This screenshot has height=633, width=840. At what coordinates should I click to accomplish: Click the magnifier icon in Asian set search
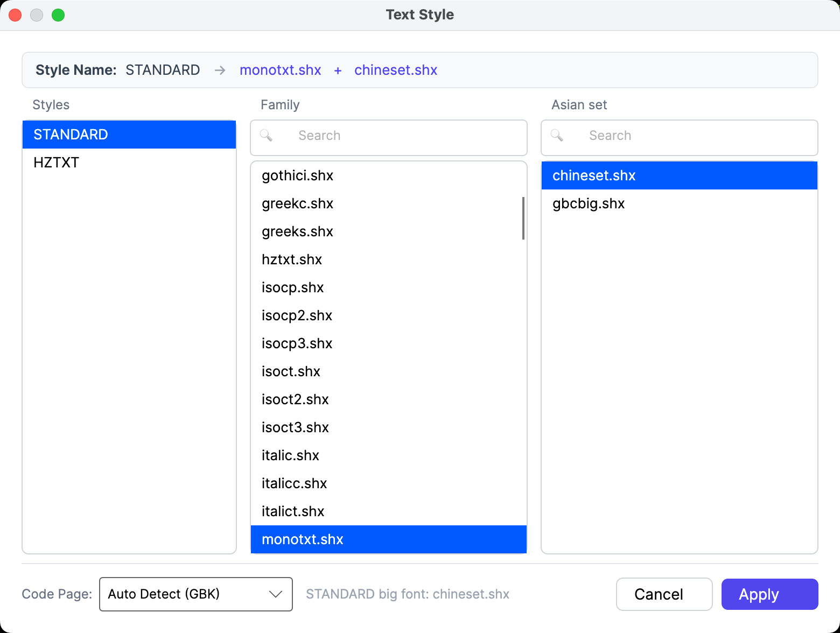(557, 135)
